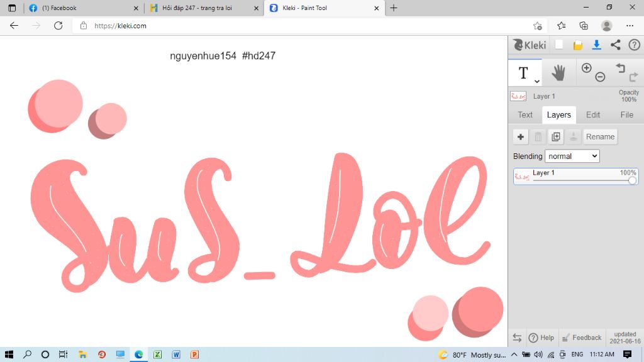Zoom out with the minus magnifier

600,77
